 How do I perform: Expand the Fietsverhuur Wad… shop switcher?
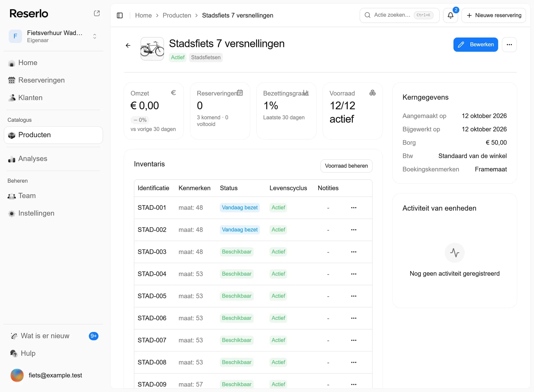tap(53, 36)
